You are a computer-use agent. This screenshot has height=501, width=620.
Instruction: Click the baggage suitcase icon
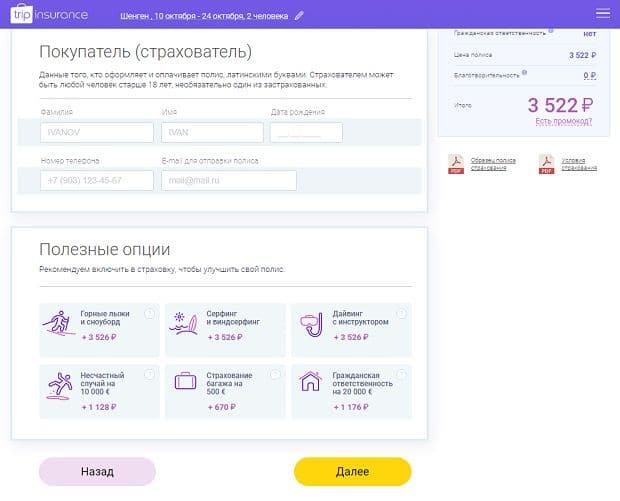pos(185,382)
